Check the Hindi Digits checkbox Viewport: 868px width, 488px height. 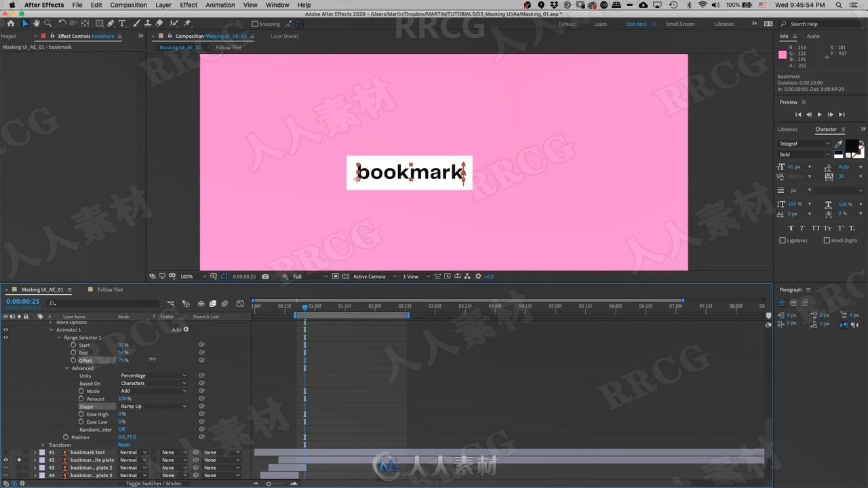coord(827,241)
